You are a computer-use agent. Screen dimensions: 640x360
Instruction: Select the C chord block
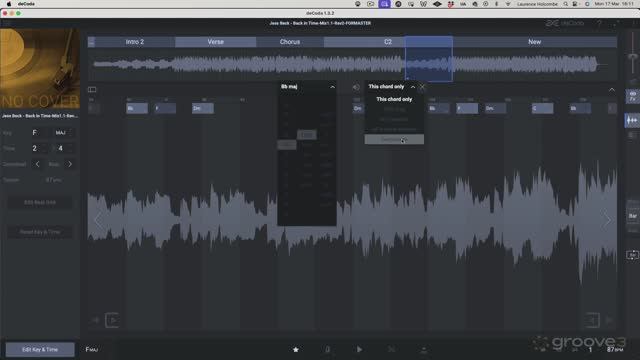(542, 108)
